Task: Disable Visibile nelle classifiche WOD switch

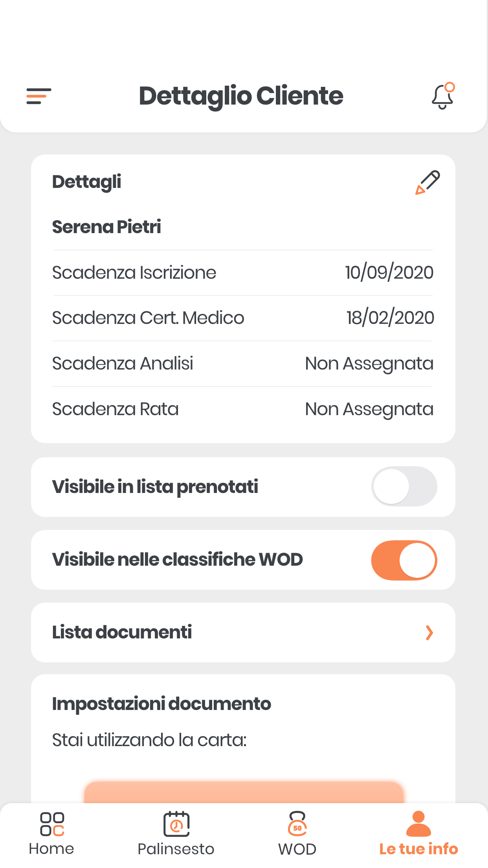Action: tap(404, 560)
